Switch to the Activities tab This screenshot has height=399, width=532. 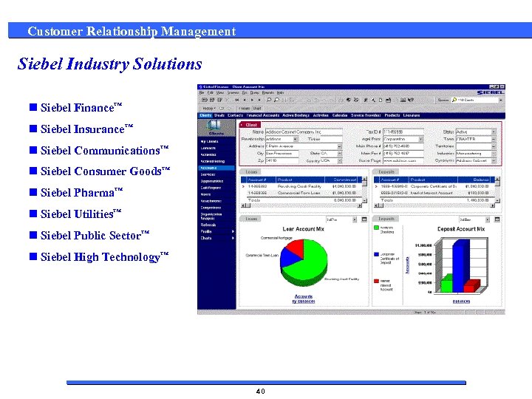coord(321,115)
